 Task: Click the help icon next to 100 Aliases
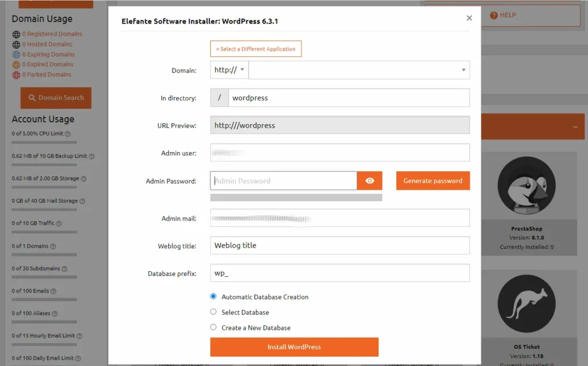[x=55, y=314]
